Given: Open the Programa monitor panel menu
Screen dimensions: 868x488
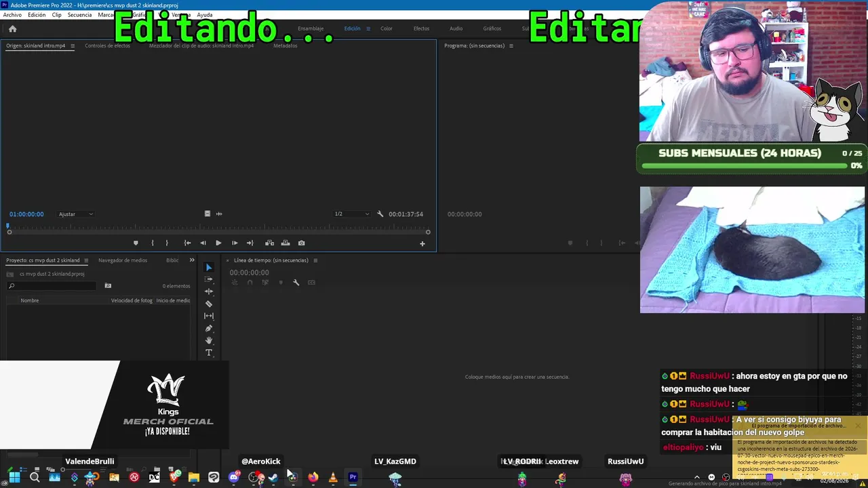Looking at the screenshot, I should coord(511,46).
